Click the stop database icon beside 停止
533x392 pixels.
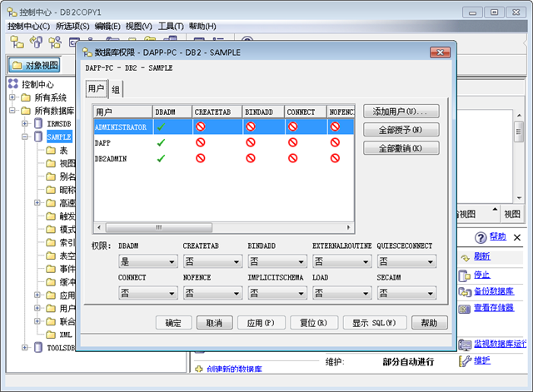(x=465, y=275)
